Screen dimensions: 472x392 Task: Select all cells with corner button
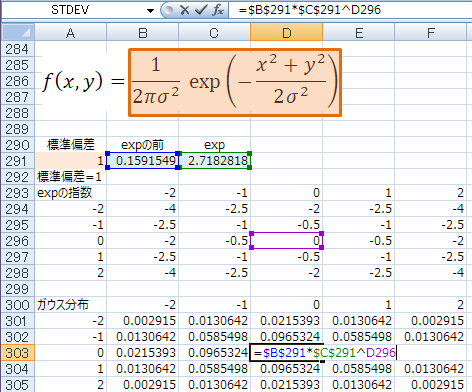18,33
